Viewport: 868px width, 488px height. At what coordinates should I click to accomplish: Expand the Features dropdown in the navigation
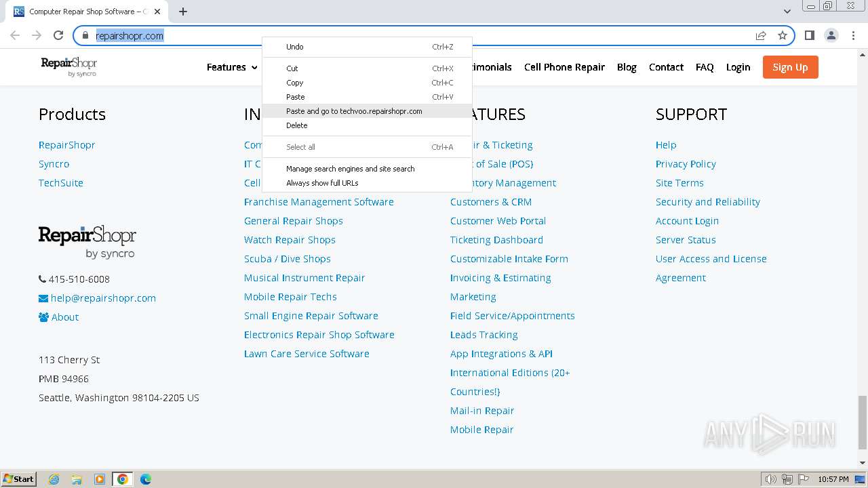tap(232, 67)
